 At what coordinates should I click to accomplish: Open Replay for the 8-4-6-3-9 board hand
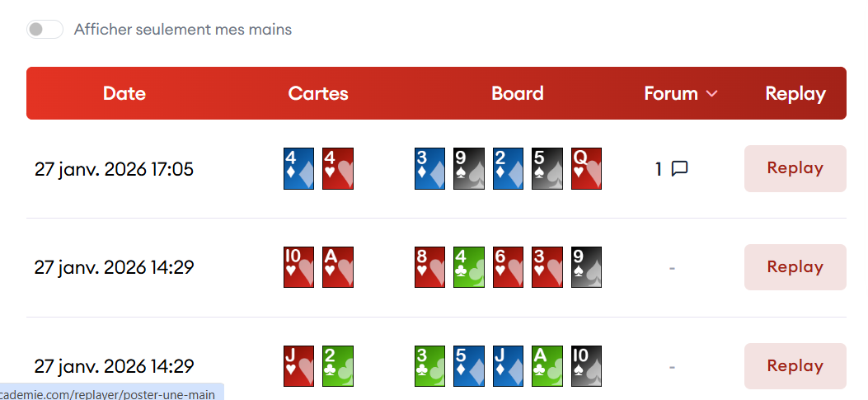(795, 267)
